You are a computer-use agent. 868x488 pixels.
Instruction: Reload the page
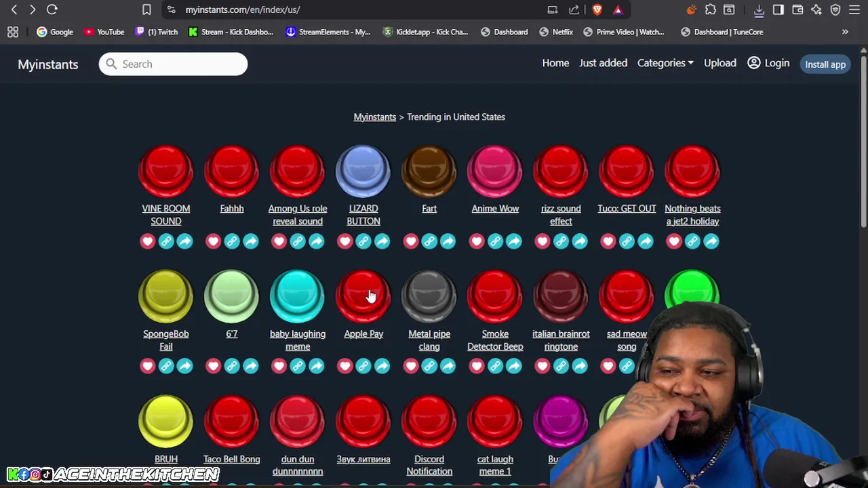[52, 9]
